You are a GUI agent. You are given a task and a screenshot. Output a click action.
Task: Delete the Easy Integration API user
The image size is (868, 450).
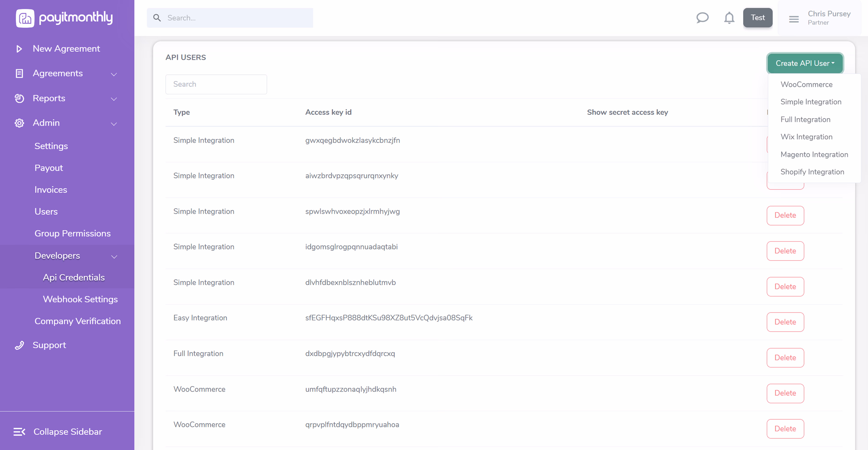785,322
